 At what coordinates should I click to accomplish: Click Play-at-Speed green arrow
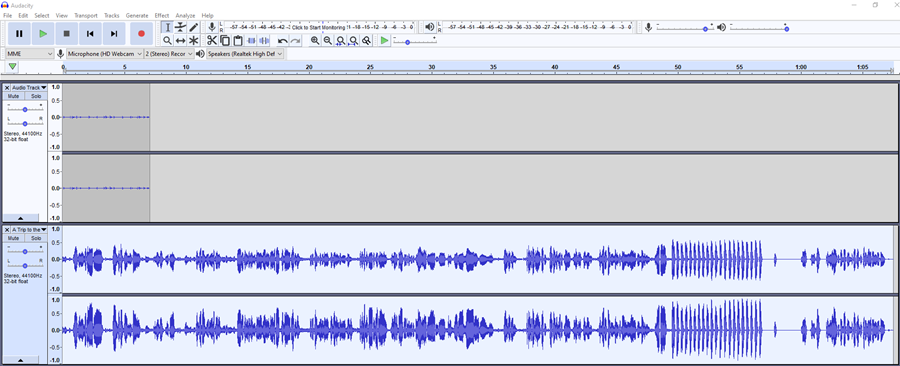[384, 40]
